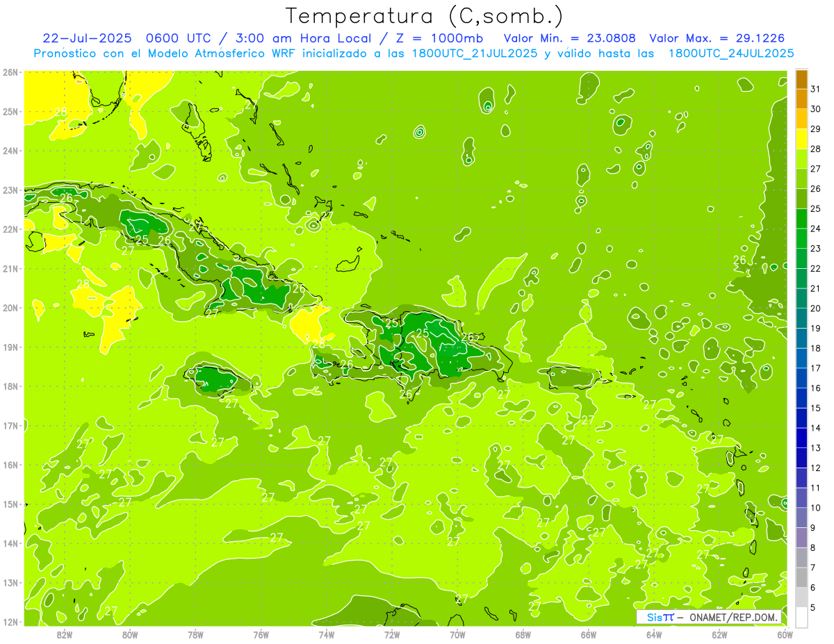Click the 20N latitude axis label

tap(10, 308)
